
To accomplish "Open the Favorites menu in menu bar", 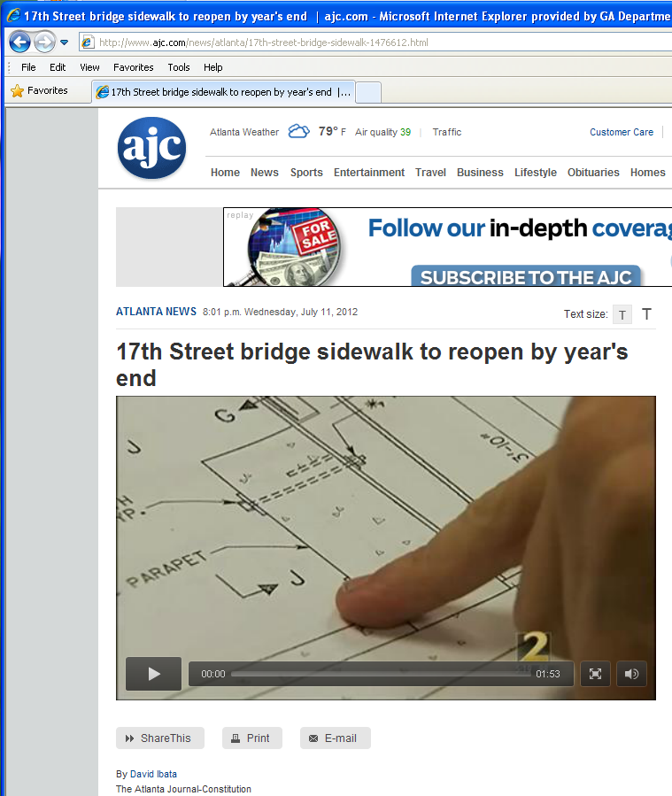I will click(134, 67).
